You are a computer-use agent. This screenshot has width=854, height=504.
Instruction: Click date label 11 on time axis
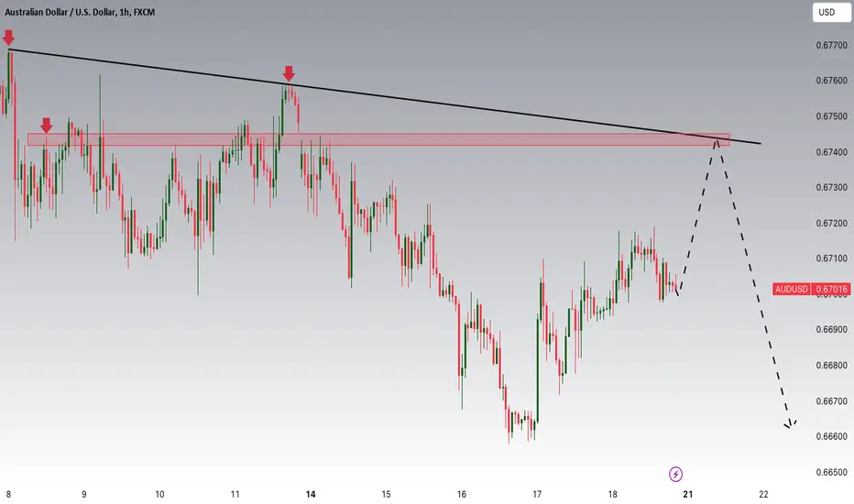[x=235, y=494]
